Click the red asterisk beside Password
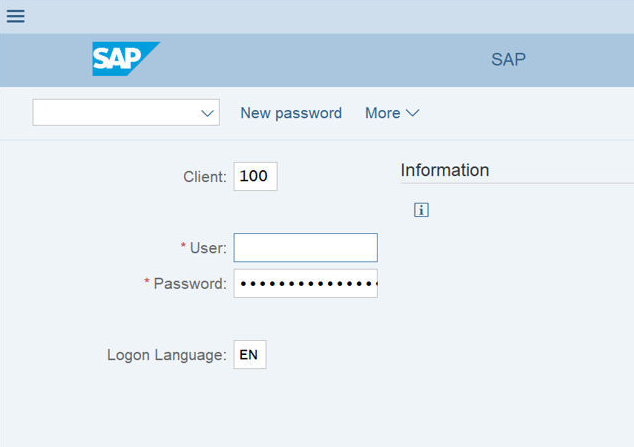634x447 pixels. (147, 282)
